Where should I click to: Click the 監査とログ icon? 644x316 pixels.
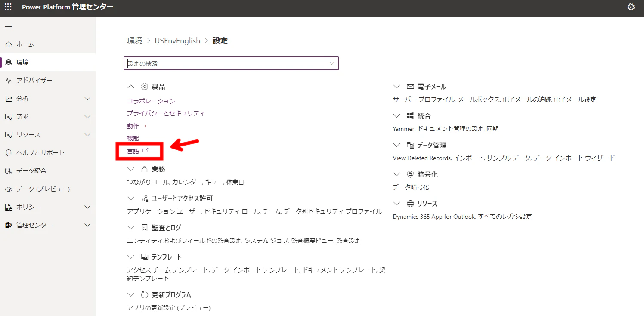point(145,228)
